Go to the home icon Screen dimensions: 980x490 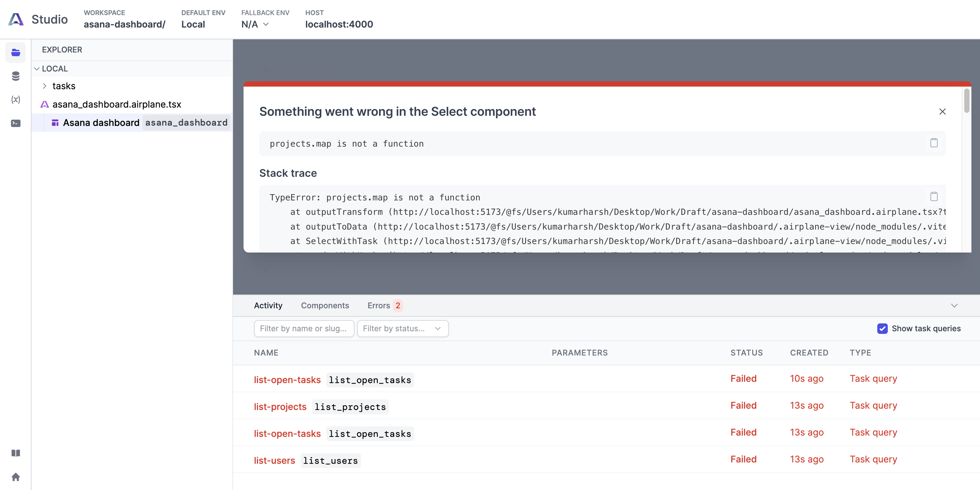[16, 477]
